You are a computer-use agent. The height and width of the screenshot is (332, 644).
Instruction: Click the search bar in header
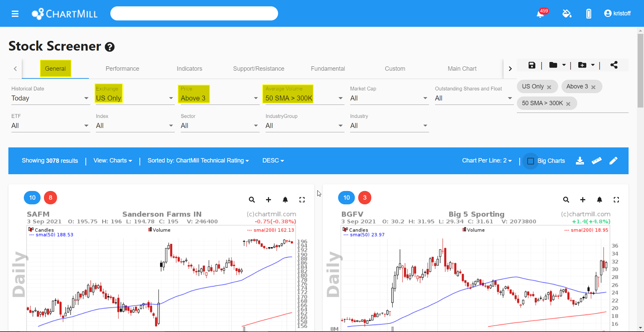point(194,13)
